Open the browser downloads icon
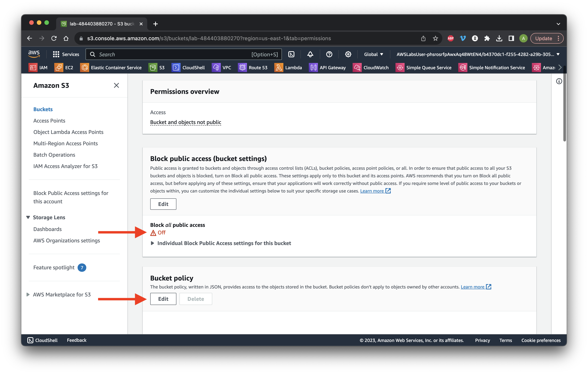The image size is (588, 374). [x=499, y=38]
